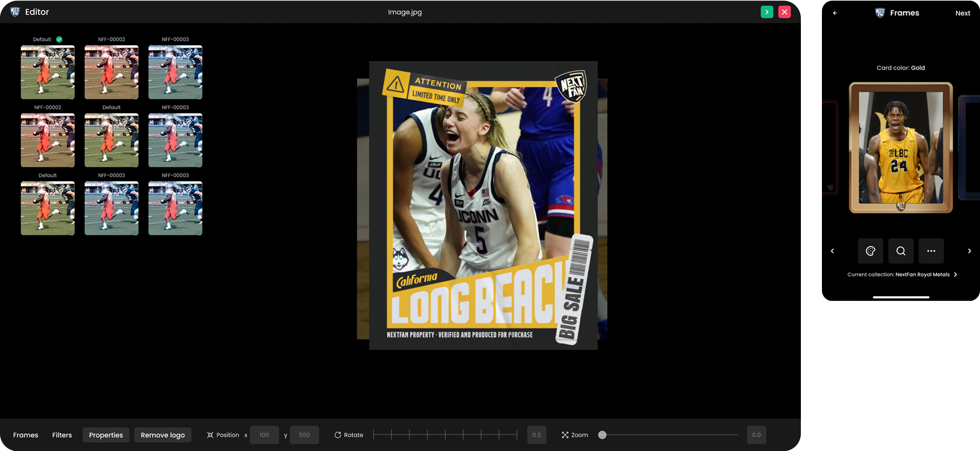The width and height of the screenshot is (980, 451).
Task: Click Next in the Frames panel
Action: (962, 13)
